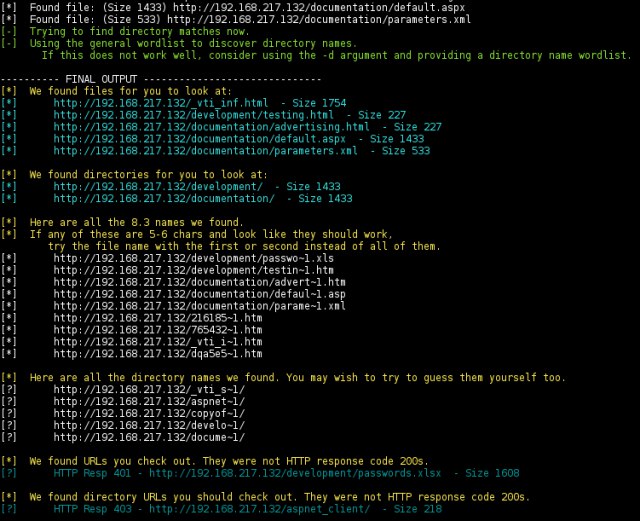This screenshot has height=521, width=640.
Task: Click the _vti_i~1.htm URL line
Action: (x=158, y=342)
